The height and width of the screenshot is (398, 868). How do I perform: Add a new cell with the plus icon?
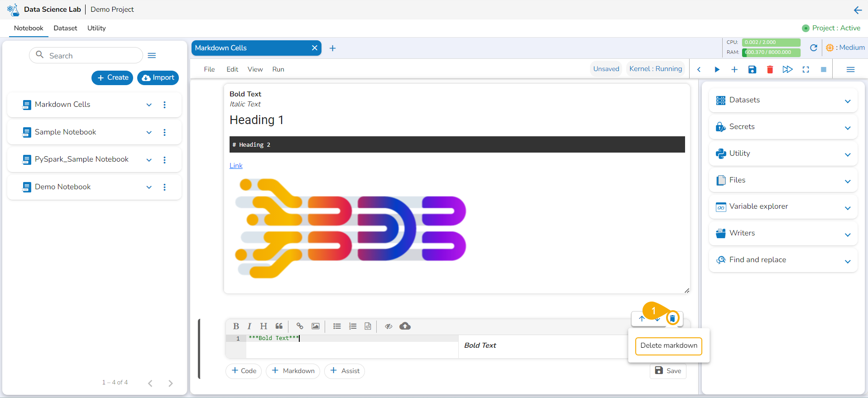click(x=734, y=69)
